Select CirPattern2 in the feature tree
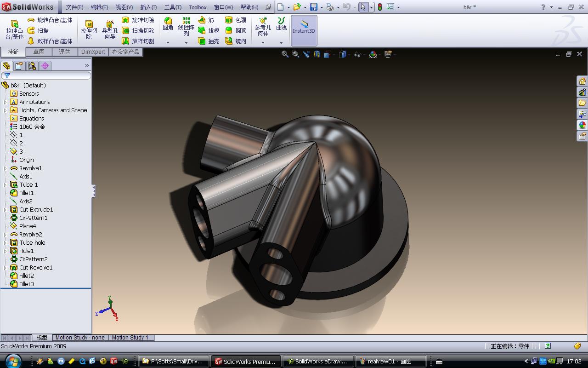Image resolution: width=588 pixels, height=368 pixels. 29,259
